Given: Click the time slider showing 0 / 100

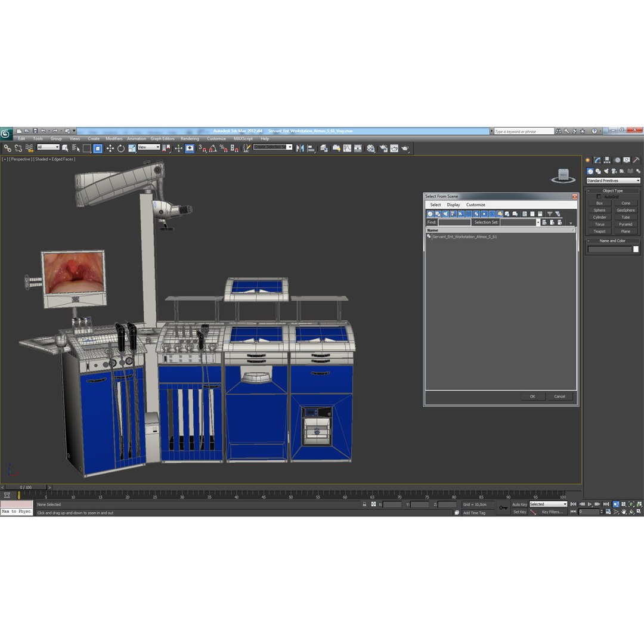Looking at the screenshot, I should 26,488.
